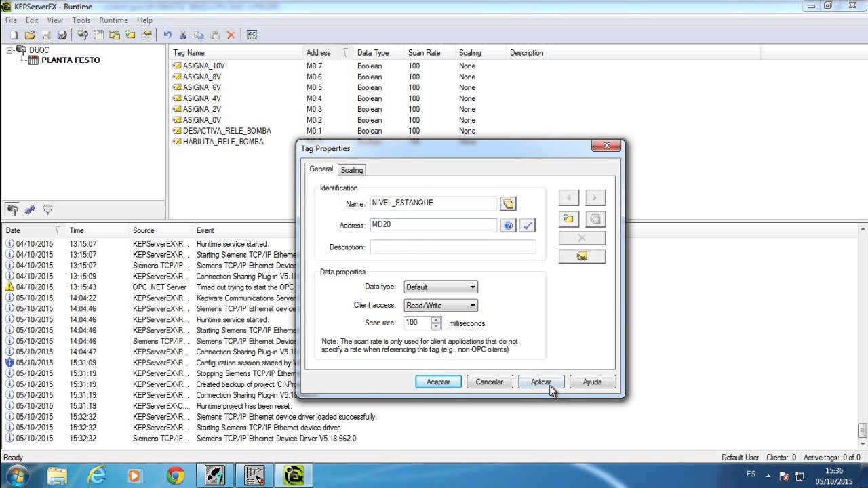Click the New tag icon in Tag Properties
Viewport: 868px width, 488px height.
(x=568, y=219)
